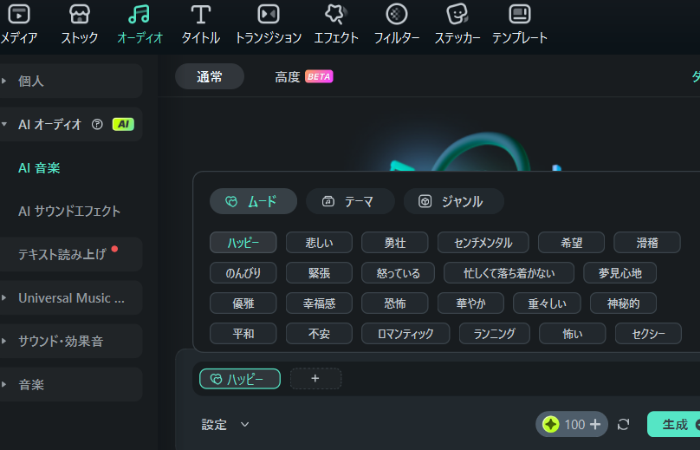Choose the 神秘的 mood tag
The image size is (700, 450).
click(623, 303)
